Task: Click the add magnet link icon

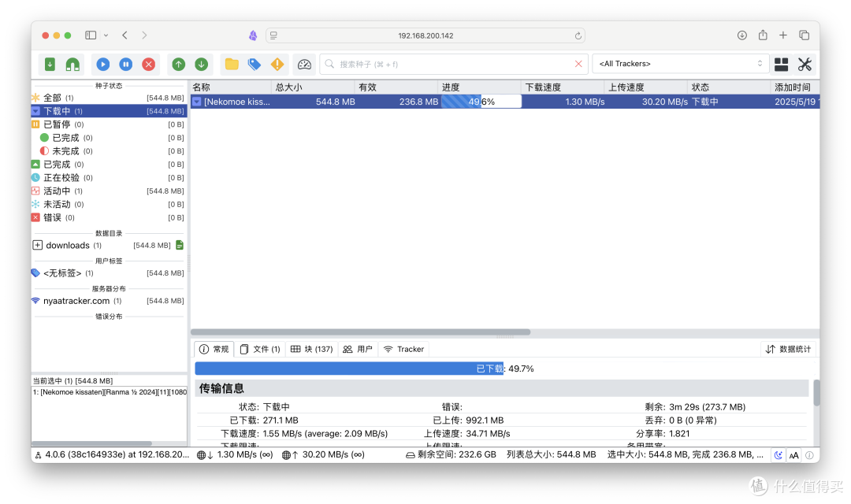Action: tap(72, 64)
